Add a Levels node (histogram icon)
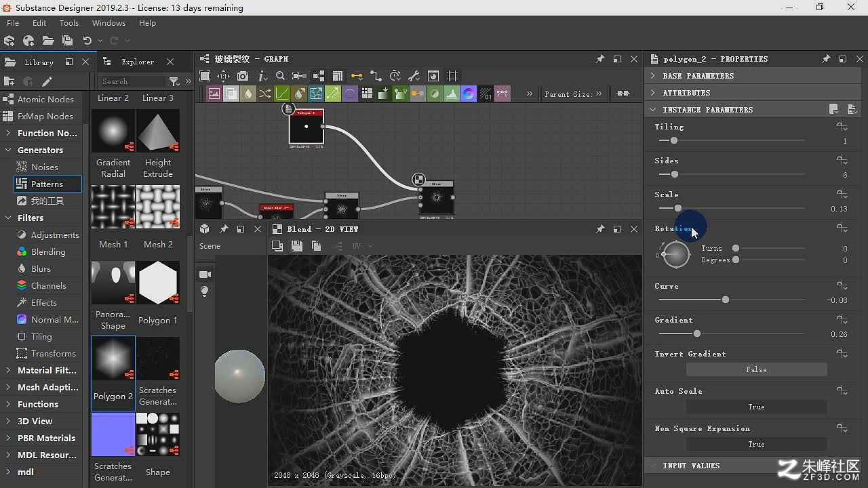 coord(452,94)
